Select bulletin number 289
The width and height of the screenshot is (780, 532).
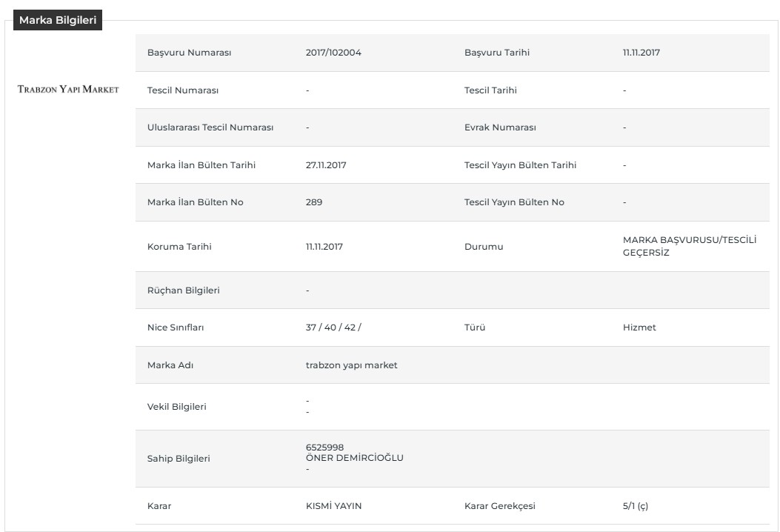click(x=314, y=202)
